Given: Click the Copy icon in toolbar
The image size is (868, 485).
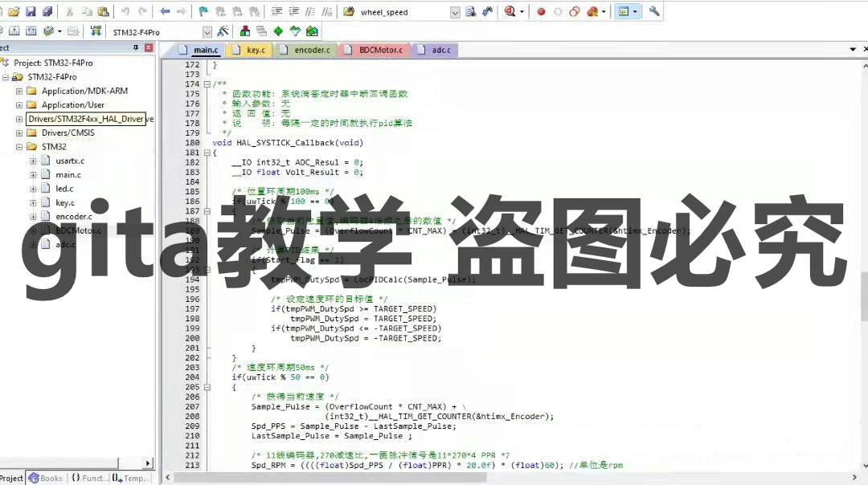Looking at the screenshot, I should pyautogui.click(x=87, y=11).
